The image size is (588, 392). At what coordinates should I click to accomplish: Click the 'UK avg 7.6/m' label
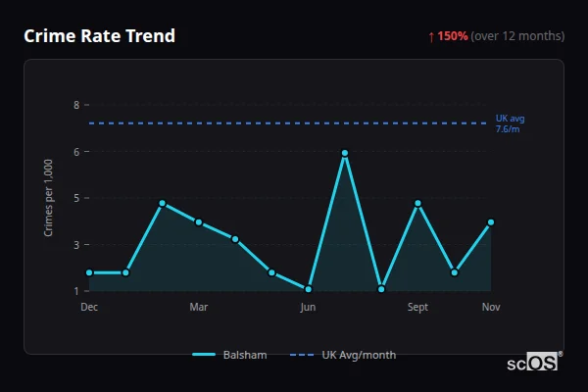click(510, 123)
